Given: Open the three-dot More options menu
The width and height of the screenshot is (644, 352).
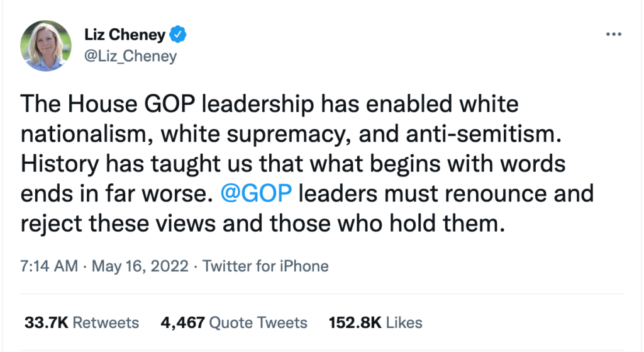Looking at the screenshot, I should click(x=613, y=34).
